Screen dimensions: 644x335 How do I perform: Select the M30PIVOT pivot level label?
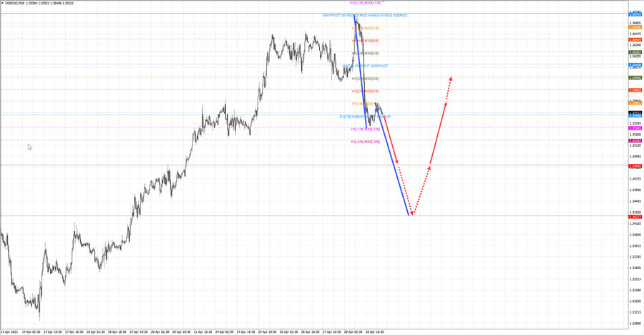point(379,66)
